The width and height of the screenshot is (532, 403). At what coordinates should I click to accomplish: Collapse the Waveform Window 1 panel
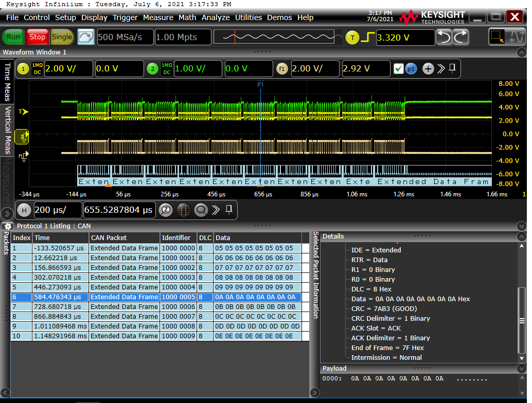tap(522, 52)
